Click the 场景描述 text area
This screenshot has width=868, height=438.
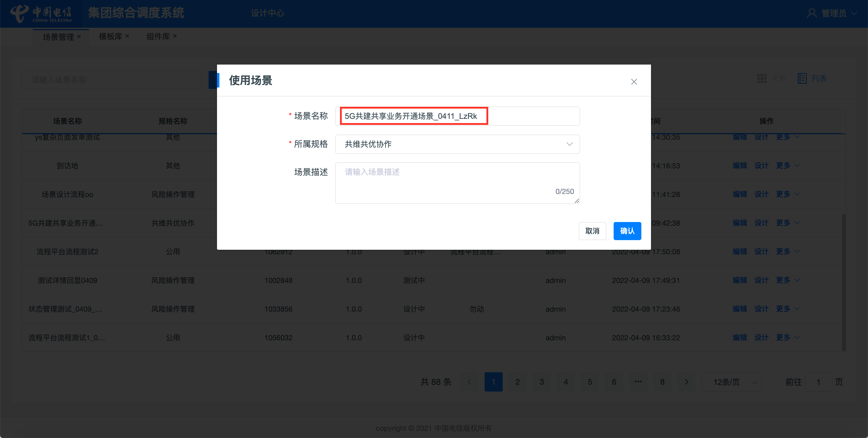pos(457,183)
